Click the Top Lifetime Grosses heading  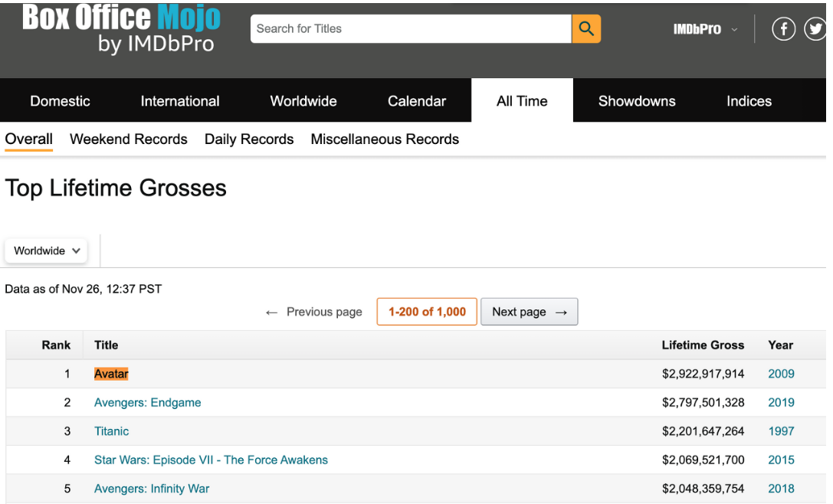[116, 188]
